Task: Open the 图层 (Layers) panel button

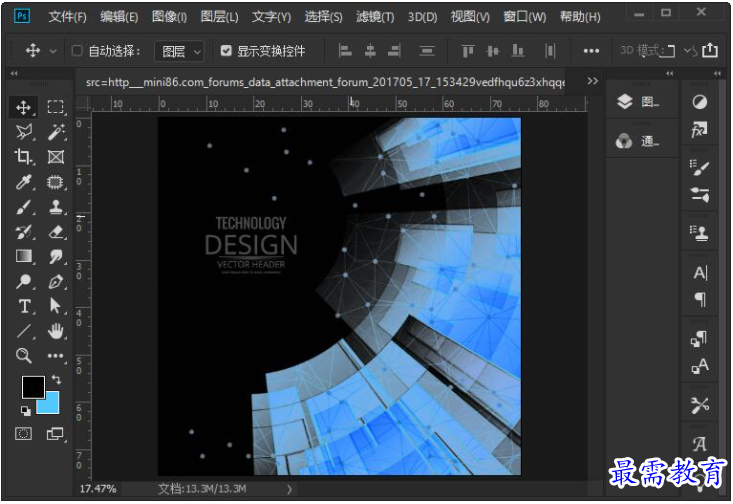Action: click(x=640, y=101)
